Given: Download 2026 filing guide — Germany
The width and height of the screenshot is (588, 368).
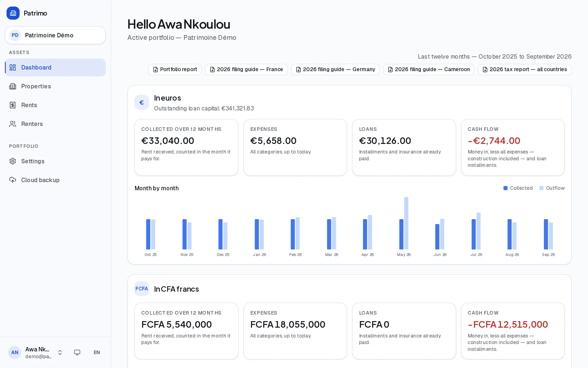Looking at the screenshot, I should pos(335,70).
